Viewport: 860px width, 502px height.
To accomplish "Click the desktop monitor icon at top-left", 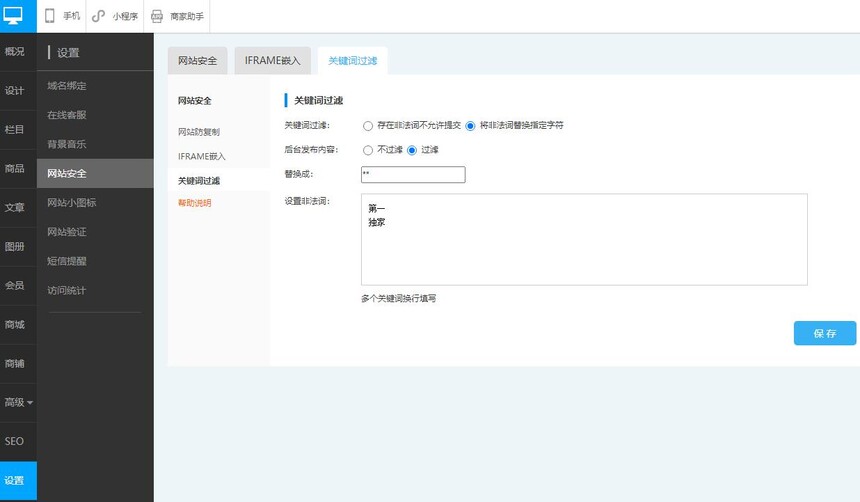I will click(x=13, y=15).
